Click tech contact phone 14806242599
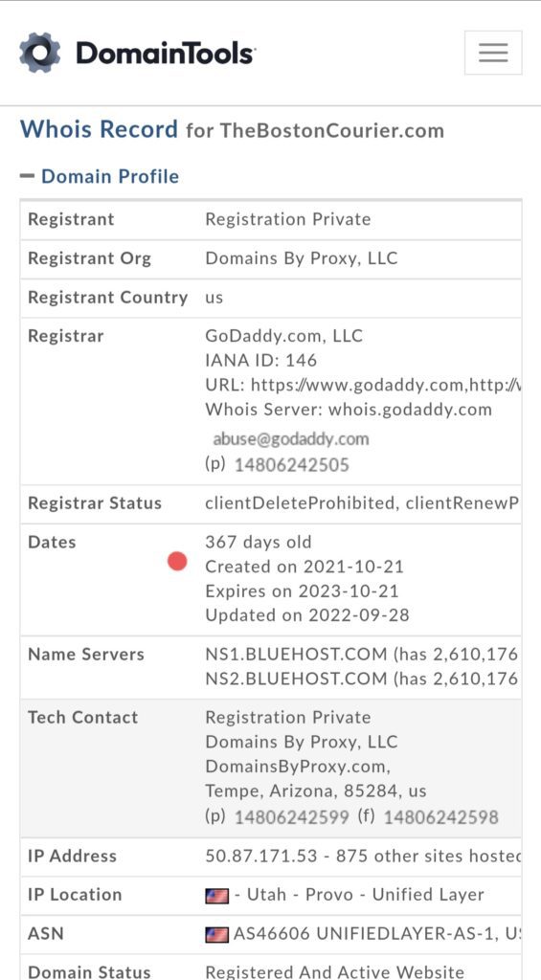Viewport: 541px width, 980px height. (291, 817)
